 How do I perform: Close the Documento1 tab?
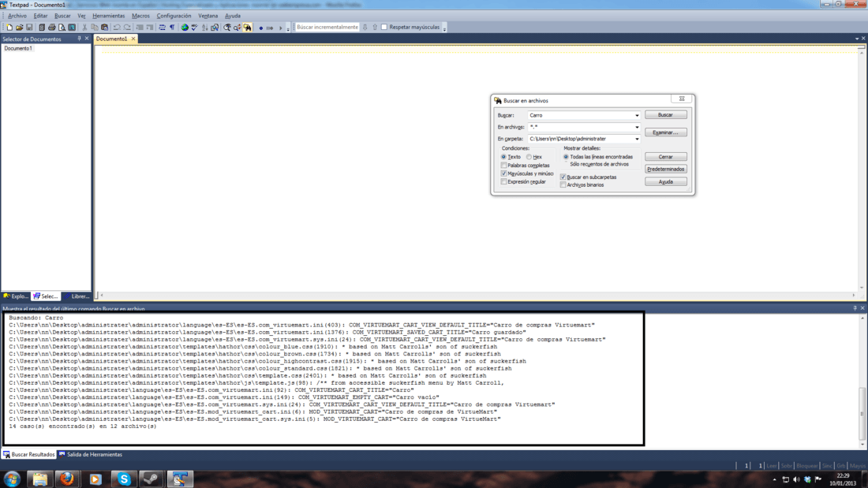[133, 39]
